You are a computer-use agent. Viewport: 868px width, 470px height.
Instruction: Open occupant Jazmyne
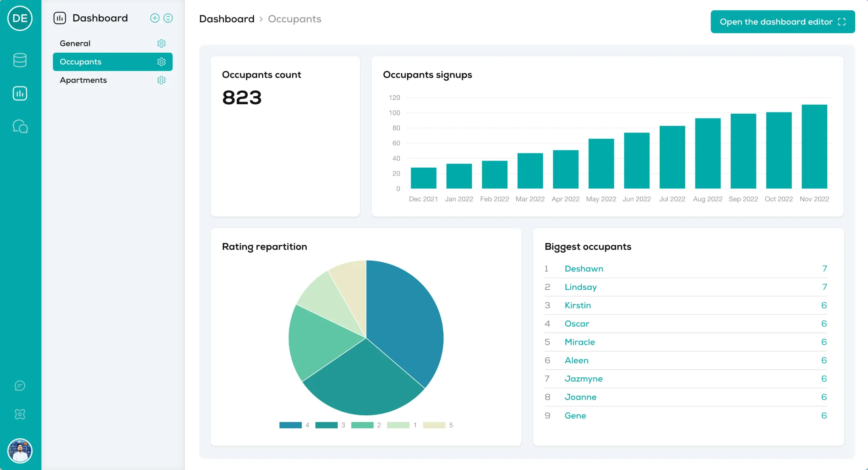click(x=584, y=379)
